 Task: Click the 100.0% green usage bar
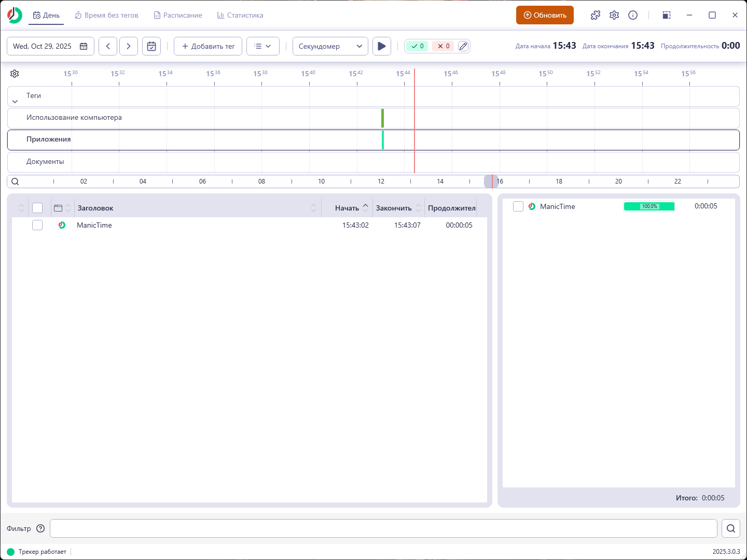point(649,206)
